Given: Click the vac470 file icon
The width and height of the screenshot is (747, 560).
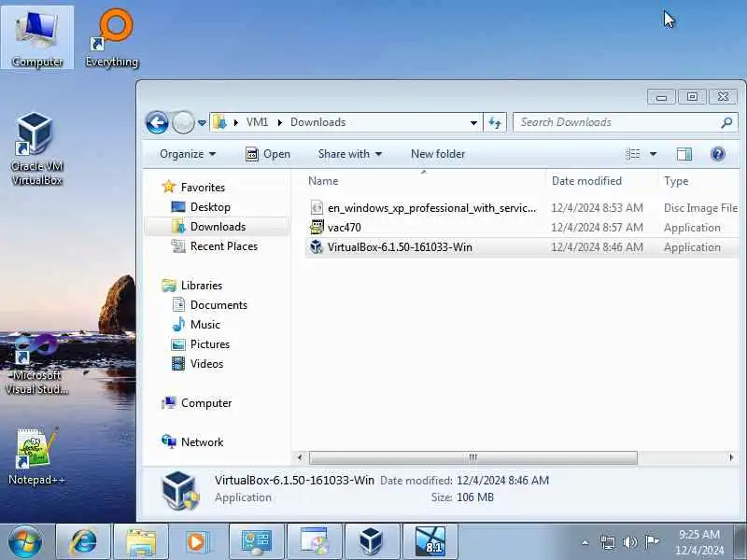Looking at the screenshot, I should [317, 227].
